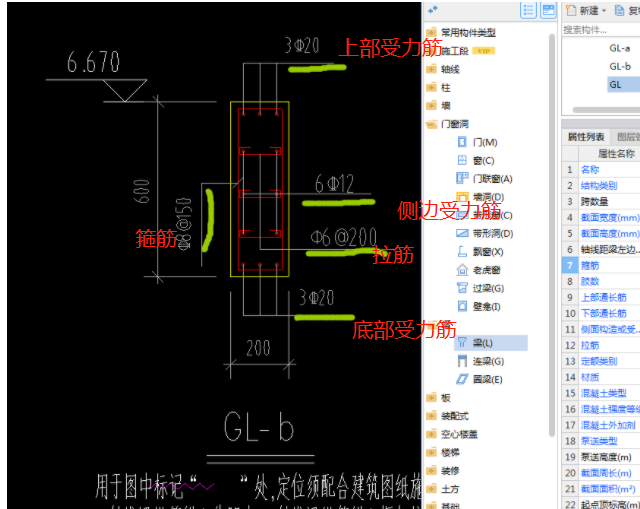Click the 定额类别 property row
Screen dimensions: 640x509
click(601, 362)
